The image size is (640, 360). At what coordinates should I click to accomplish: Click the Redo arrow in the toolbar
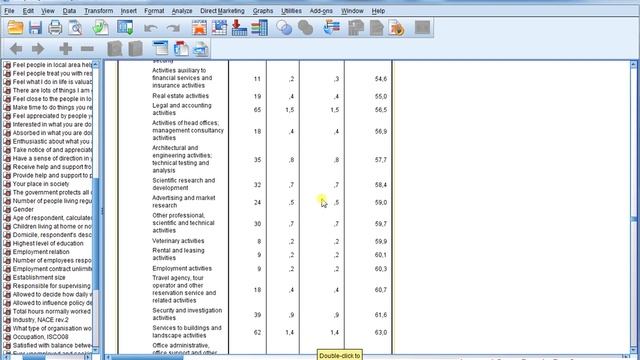[x=173, y=28]
